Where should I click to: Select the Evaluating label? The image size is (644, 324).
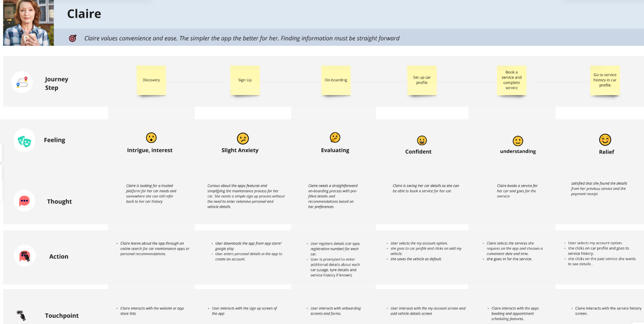335,150
